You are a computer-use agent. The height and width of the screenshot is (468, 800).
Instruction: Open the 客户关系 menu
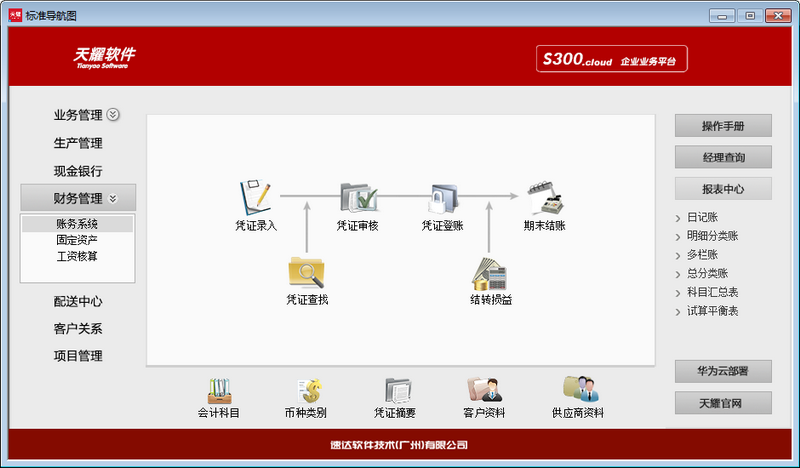pos(78,329)
